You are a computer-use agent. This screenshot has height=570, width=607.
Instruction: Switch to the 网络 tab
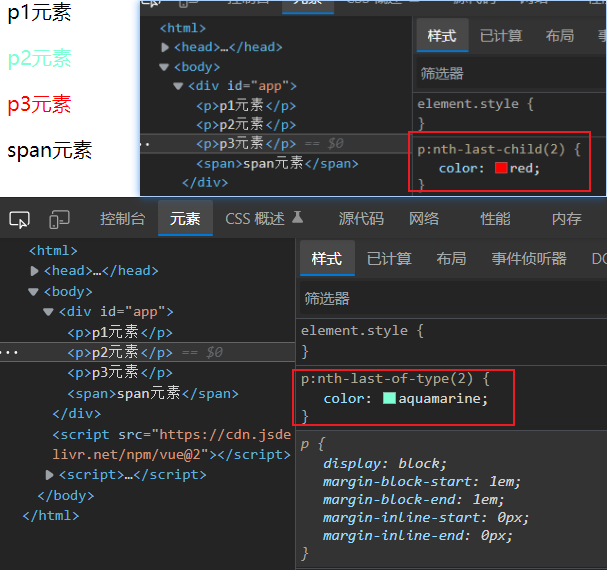pos(424,219)
